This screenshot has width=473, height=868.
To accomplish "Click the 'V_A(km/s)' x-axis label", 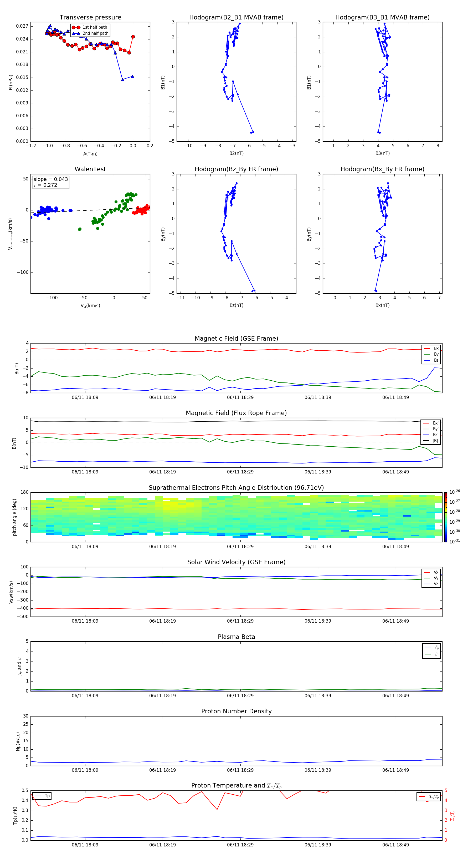I will pyautogui.click(x=90, y=306).
